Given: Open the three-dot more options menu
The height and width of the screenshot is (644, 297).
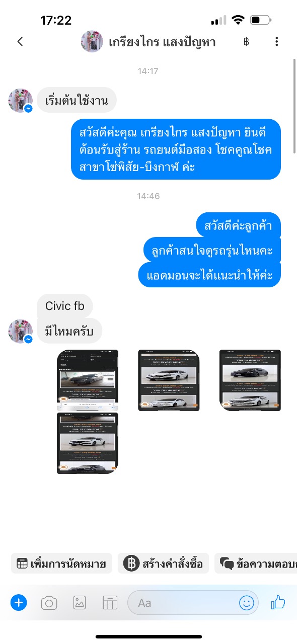Looking at the screenshot, I should pos(277,42).
